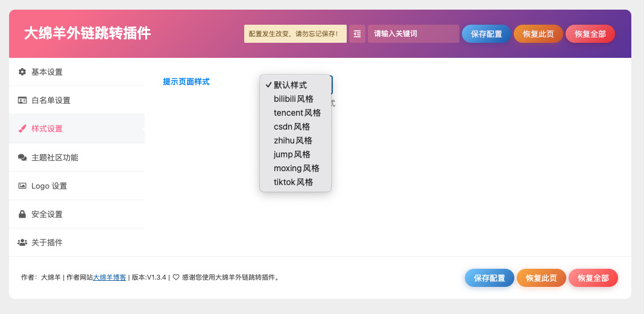Screen dimensions: 644x314
Task: Click the header 保存配置 button
Action: click(486, 34)
